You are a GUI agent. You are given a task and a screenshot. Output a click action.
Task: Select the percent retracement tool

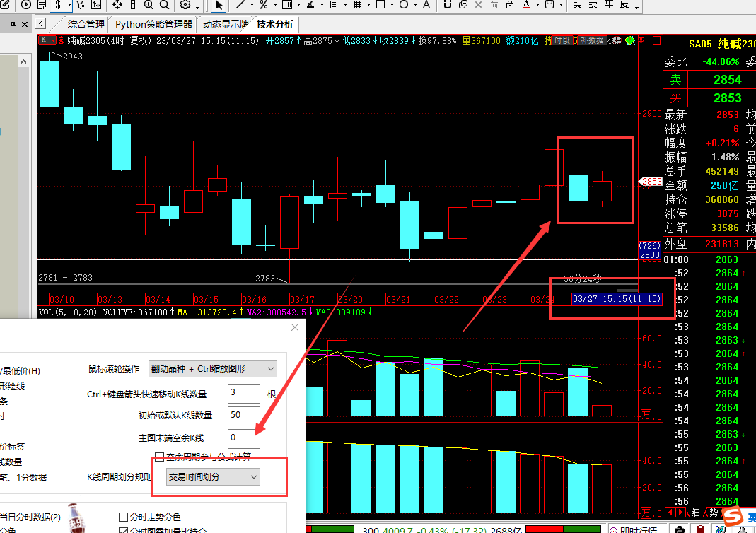(264, 5)
